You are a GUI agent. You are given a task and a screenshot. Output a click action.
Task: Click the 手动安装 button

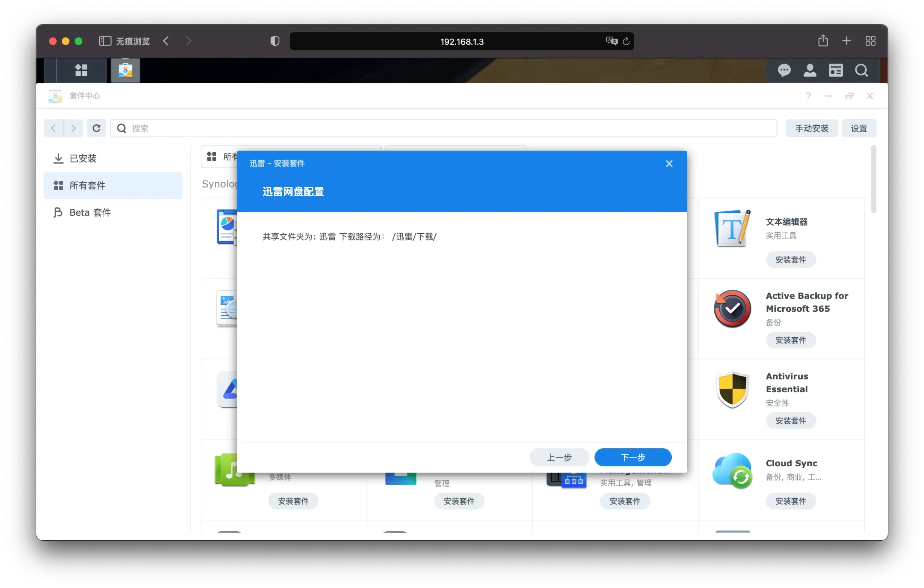pos(812,128)
